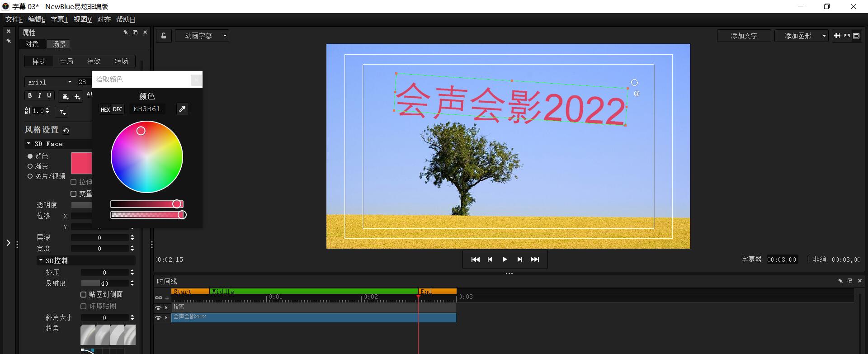Jump to the end of playback
868x354 pixels.
(x=535, y=260)
